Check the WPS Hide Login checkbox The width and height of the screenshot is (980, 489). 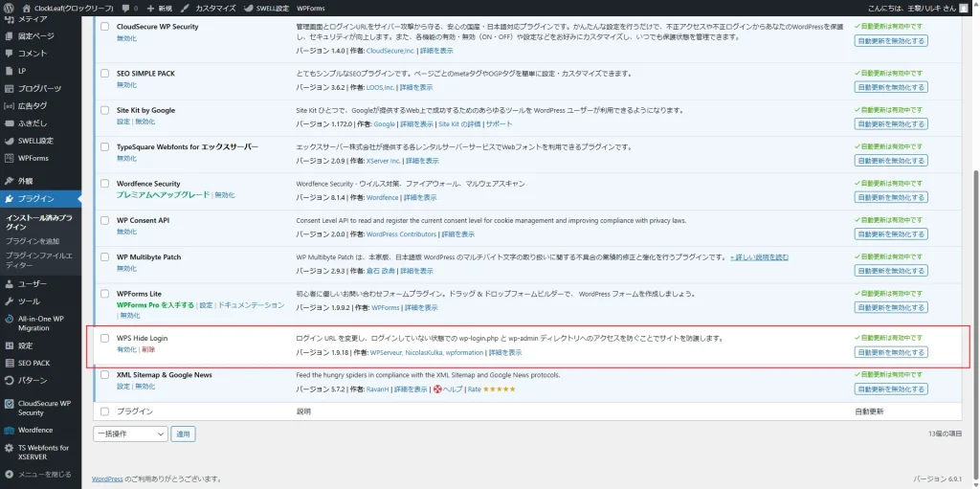coord(104,339)
